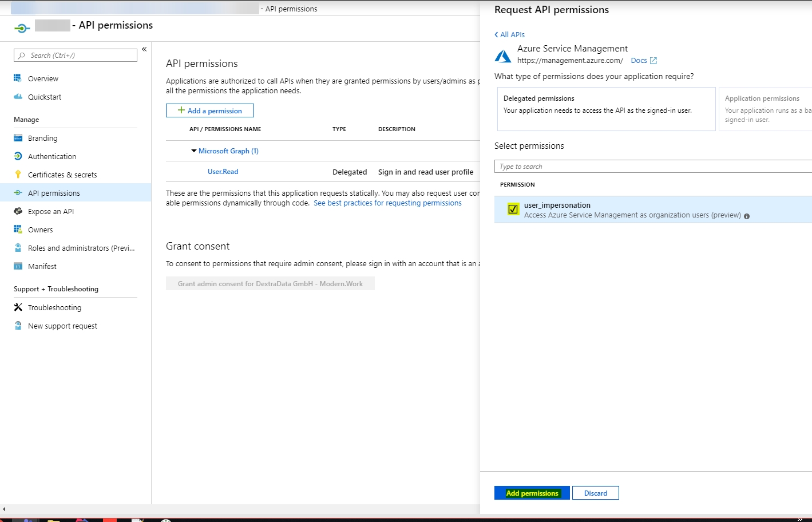
Task: Click 'Sign in and read user profile' description
Action: pyautogui.click(x=426, y=172)
